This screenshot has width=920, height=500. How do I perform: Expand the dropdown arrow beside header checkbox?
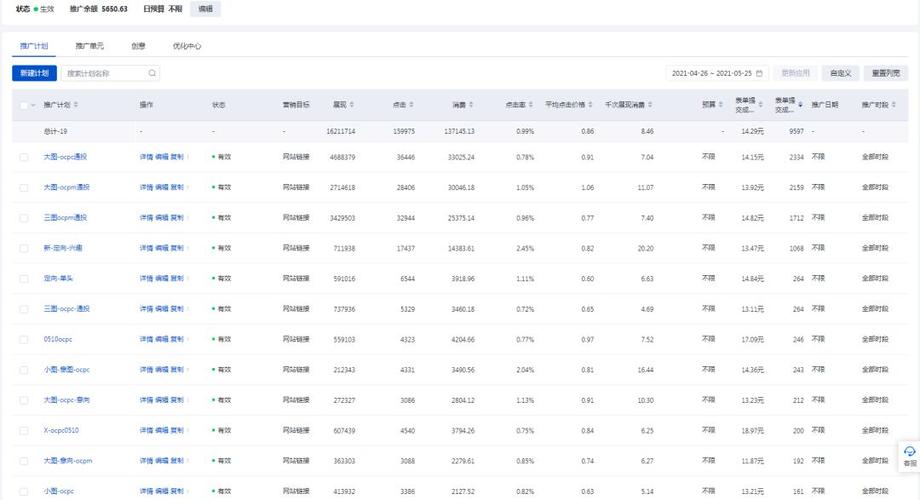(x=33, y=105)
